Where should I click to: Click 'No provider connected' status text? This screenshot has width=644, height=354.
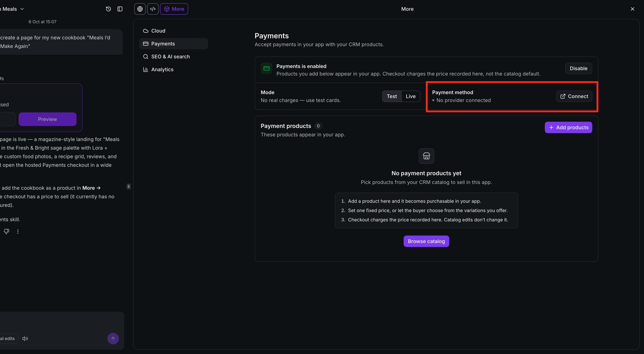click(x=464, y=100)
